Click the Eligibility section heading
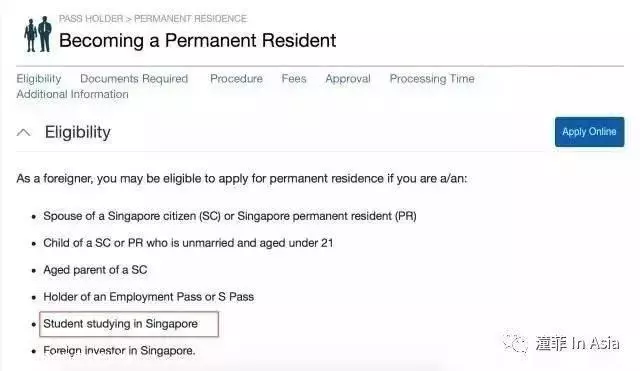 pos(78,132)
